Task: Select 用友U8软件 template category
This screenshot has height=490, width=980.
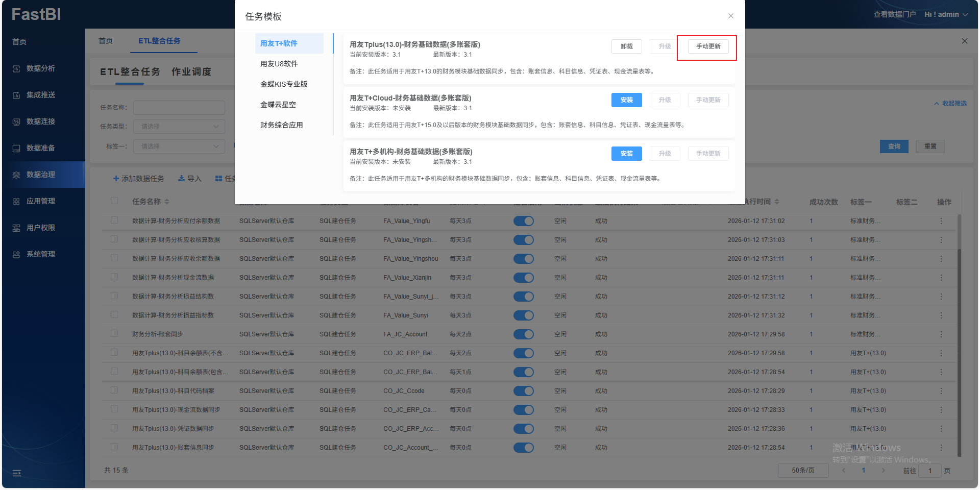Action: [279, 64]
